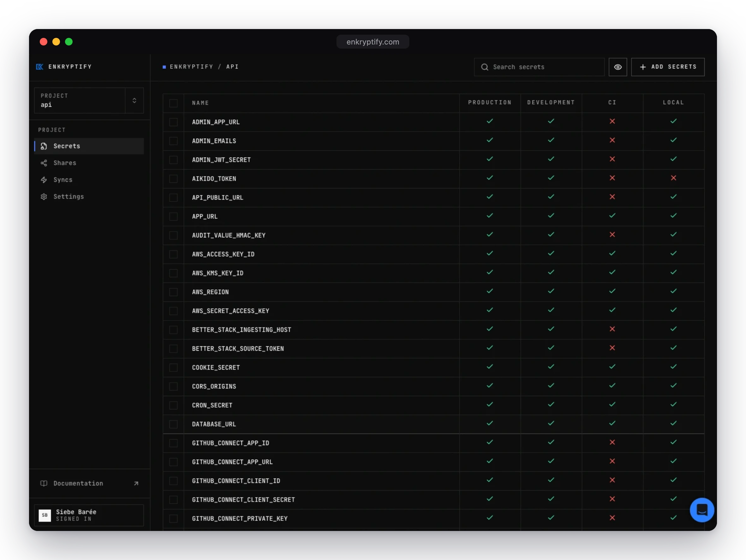The height and width of the screenshot is (560, 746).
Task: Click the red X for AIKIDO_TOKEN under Local
Action: [x=673, y=178]
